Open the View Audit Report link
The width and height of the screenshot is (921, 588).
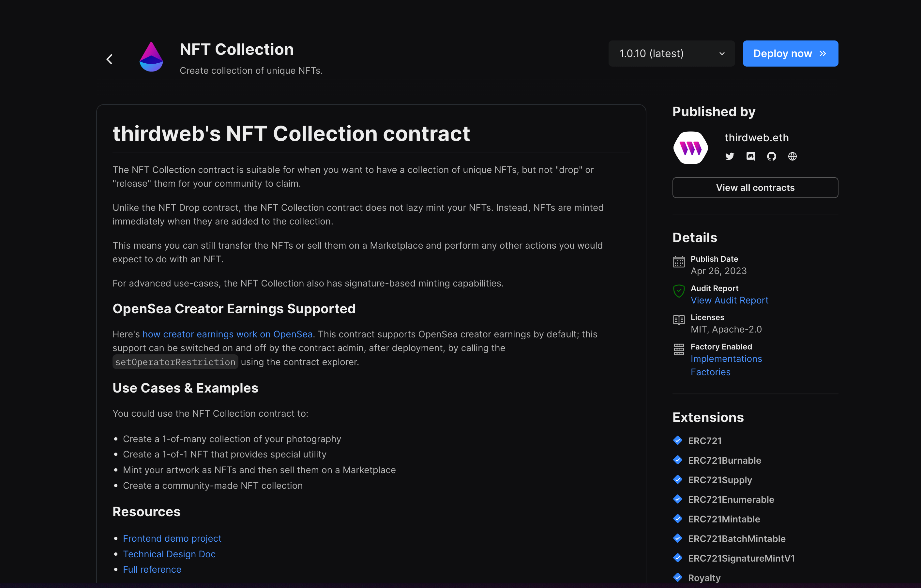pyautogui.click(x=729, y=300)
